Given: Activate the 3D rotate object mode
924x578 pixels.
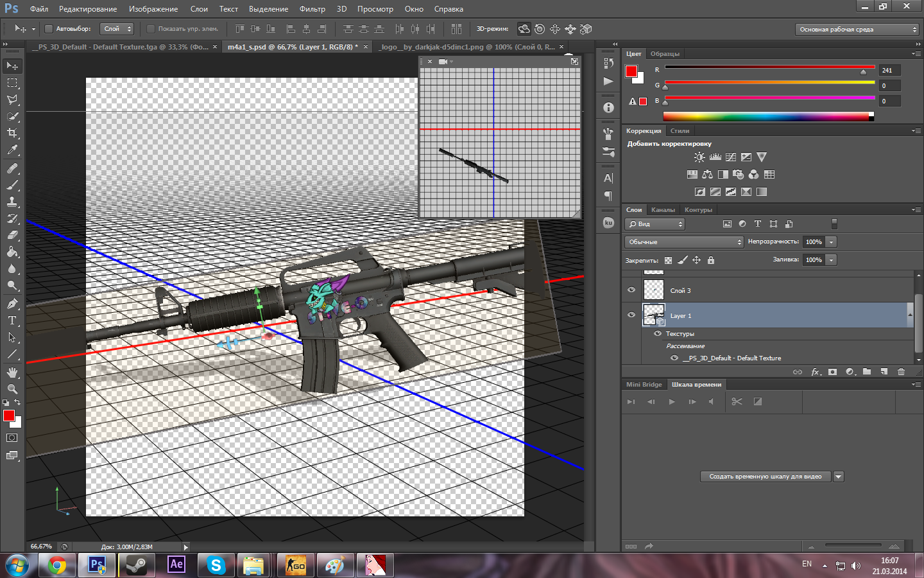Looking at the screenshot, I should (524, 29).
